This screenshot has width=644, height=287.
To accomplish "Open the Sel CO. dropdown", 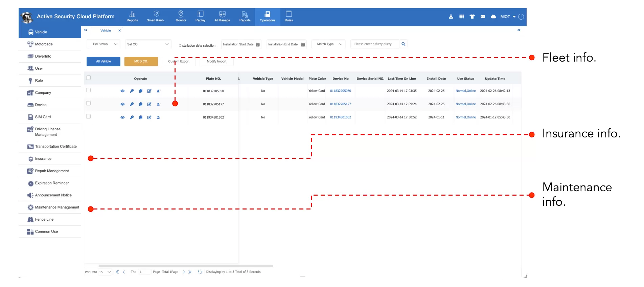I will (148, 44).
